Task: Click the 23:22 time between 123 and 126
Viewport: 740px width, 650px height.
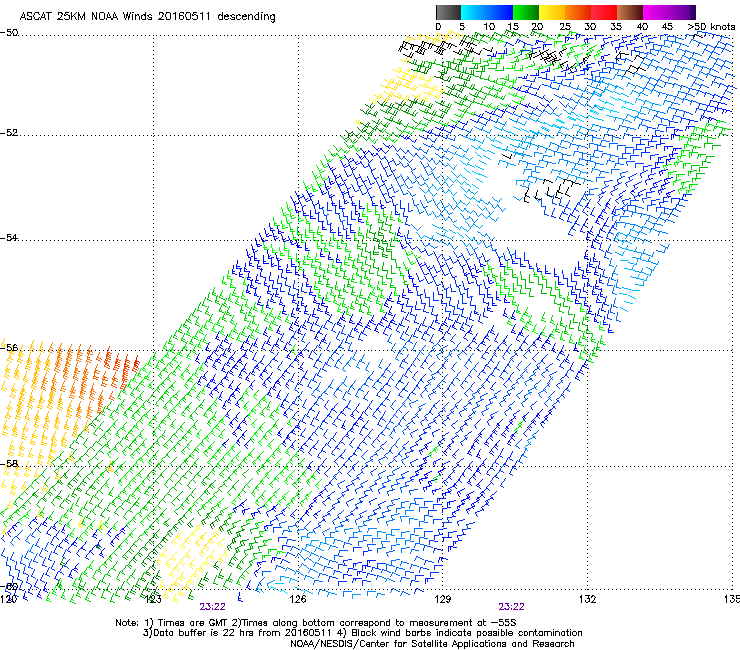Action: (212, 607)
